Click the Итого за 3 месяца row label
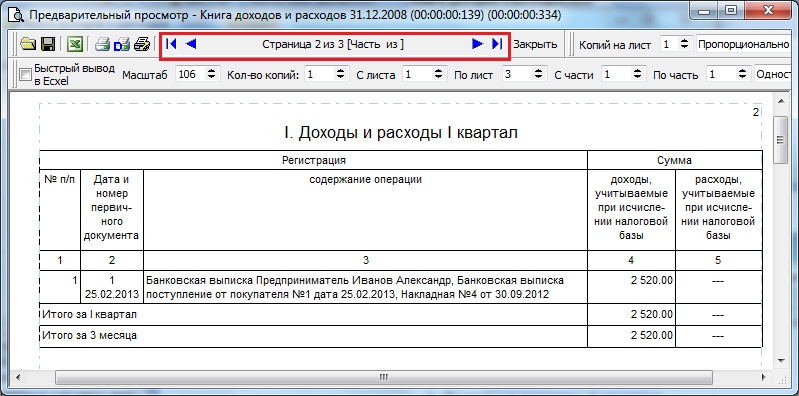 pyautogui.click(x=89, y=336)
